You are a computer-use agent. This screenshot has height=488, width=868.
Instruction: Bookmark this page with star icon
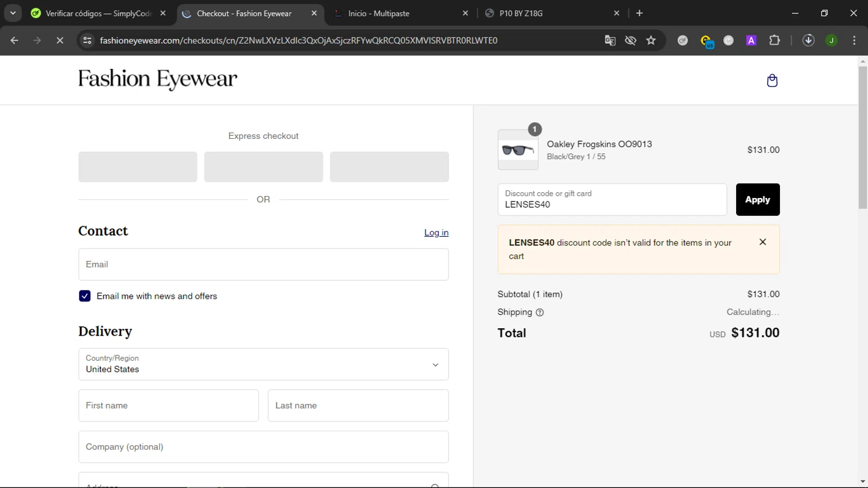(x=651, y=41)
